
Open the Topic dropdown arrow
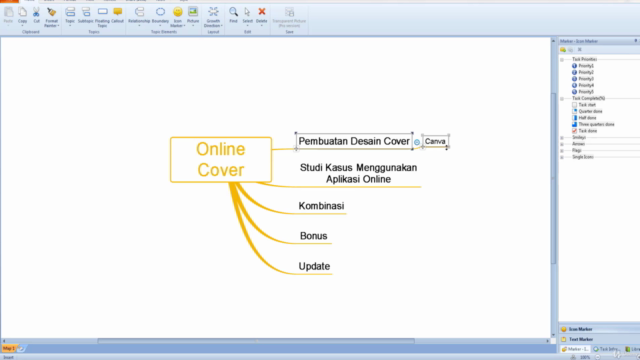(x=70, y=26)
